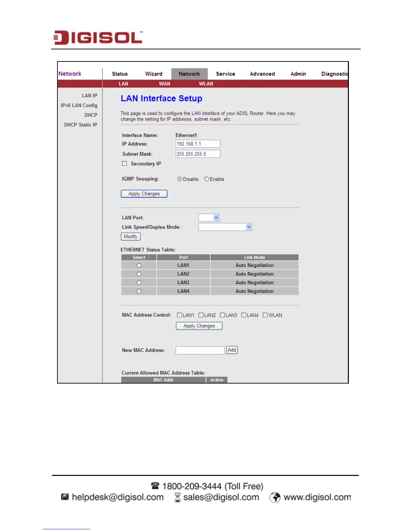Click the Link Mode column header

(255, 258)
